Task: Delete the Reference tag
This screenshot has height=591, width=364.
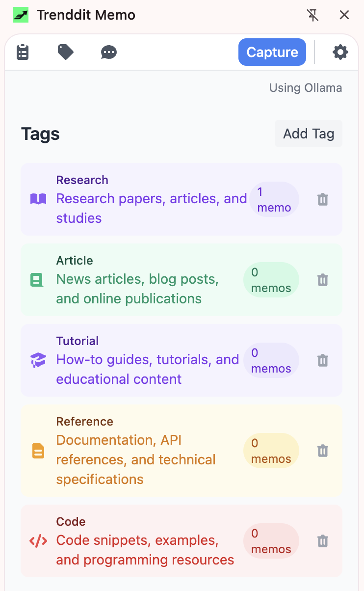Action: pyautogui.click(x=322, y=451)
